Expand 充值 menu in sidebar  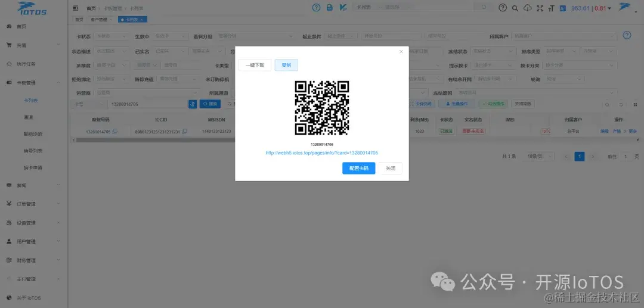click(33, 45)
